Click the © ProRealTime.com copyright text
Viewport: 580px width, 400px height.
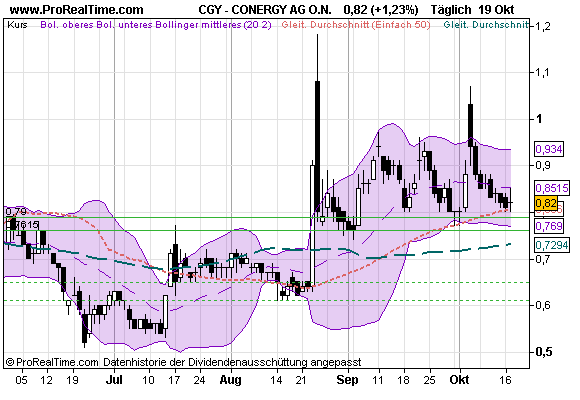(52, 362)
